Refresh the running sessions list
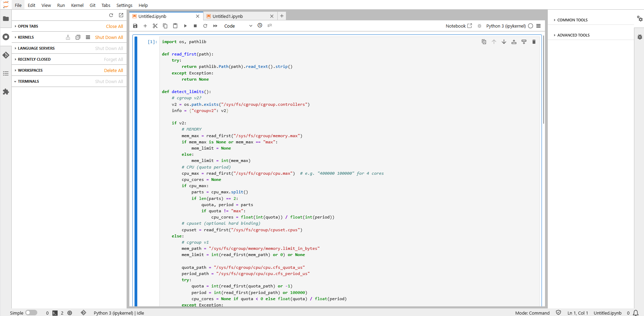The width and height of the screenshot is (644, 316). click(x=111, y=15)
